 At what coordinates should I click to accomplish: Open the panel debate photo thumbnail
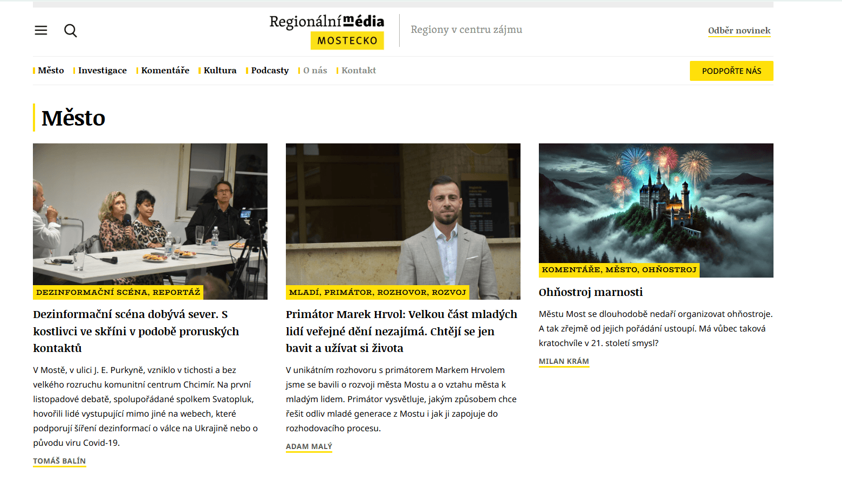click(150, 221)
